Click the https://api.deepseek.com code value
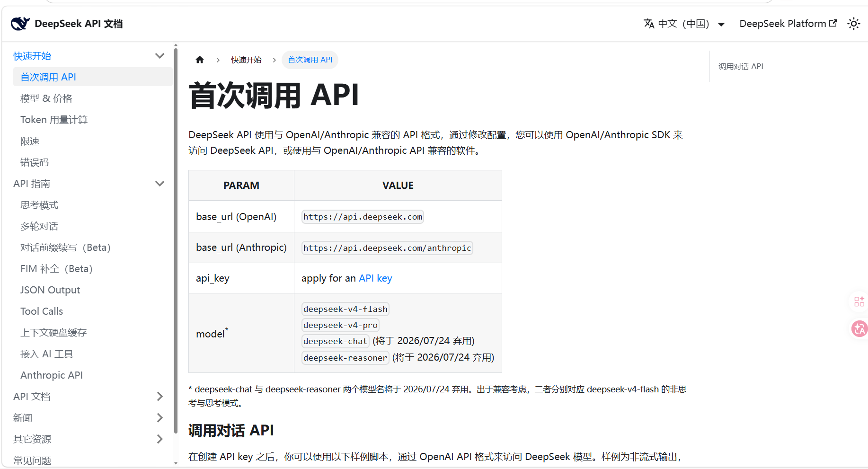 363,217
